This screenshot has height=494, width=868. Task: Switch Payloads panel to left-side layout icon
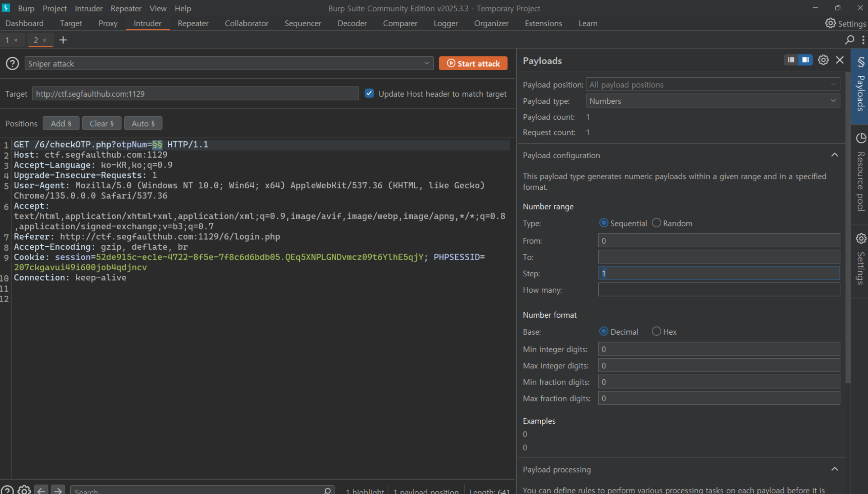pos(791,60)
